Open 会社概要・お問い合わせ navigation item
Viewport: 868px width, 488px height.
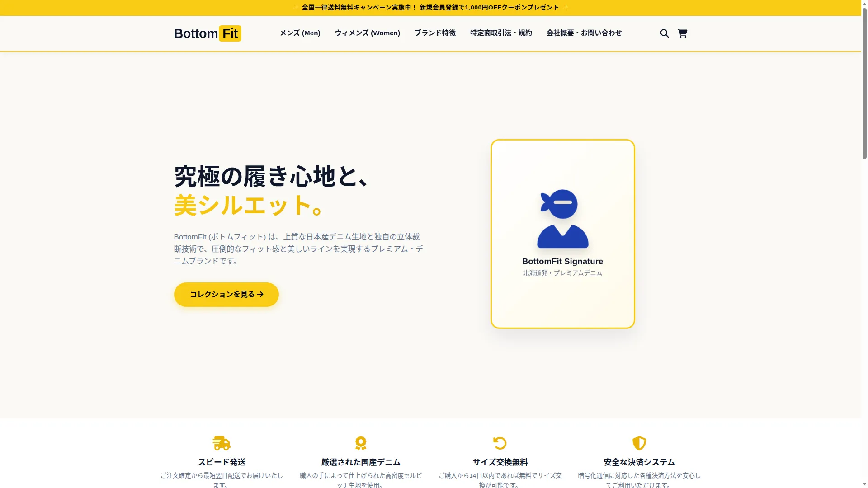pyautogui.click(x=584, y=33)
